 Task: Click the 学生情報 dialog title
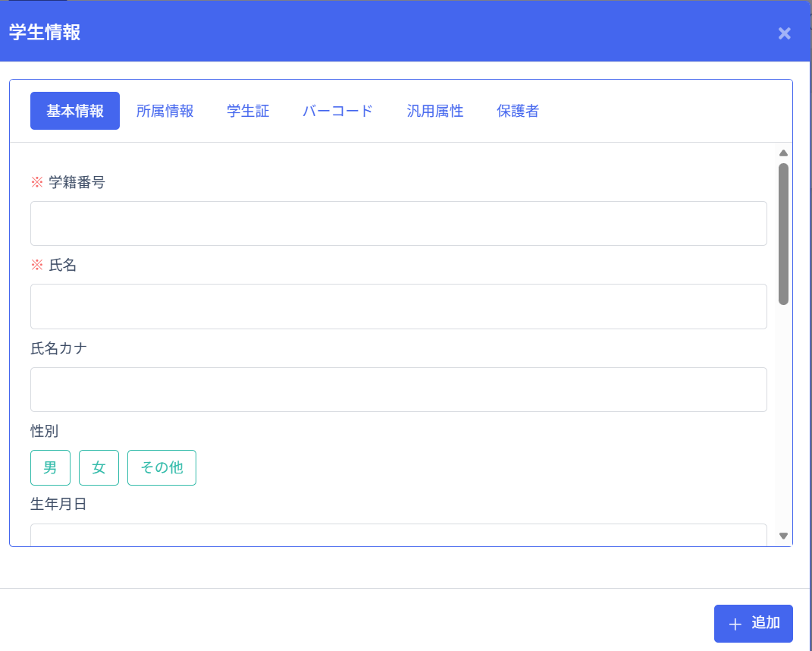(45, 32)
